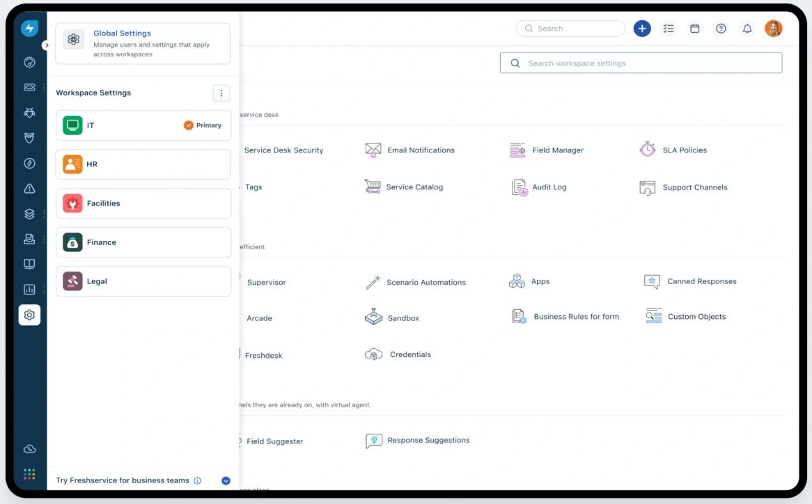The width and height of the screenshot is (812, 504).
Task: Open the reports bar chart sidebar icon
Action: pyautogui.click(x=29, y=290)
